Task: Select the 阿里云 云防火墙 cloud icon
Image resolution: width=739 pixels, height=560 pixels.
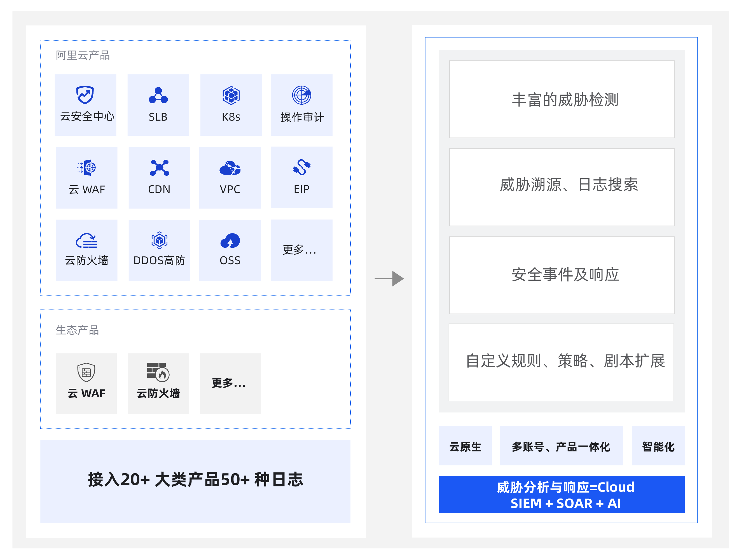Action: tap(86, 240)
